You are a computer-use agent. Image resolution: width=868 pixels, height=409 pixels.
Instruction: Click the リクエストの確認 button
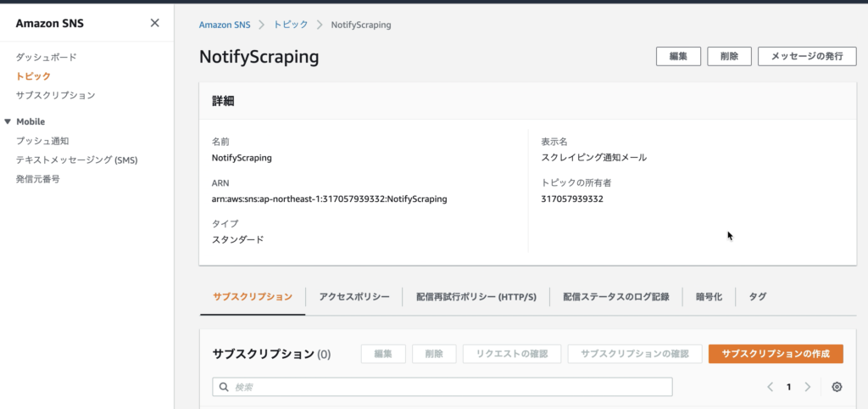pyautogui.click(x=512, y=354)
